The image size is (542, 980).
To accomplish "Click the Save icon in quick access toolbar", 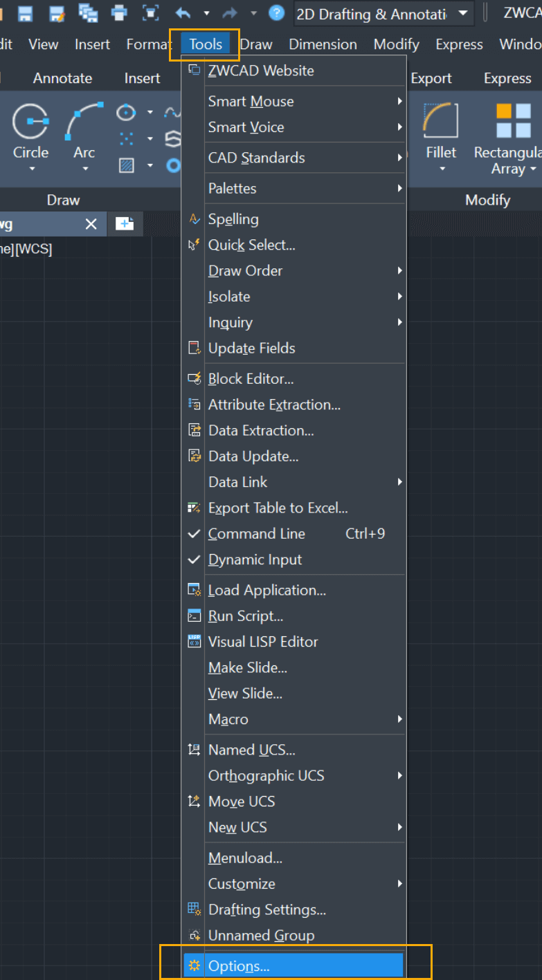I will pos(26,12).
